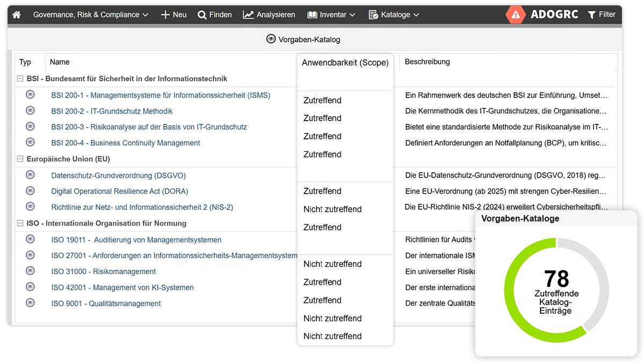Click description "Eine EU-Verordnung (ab 2025)"

point(506,191)
